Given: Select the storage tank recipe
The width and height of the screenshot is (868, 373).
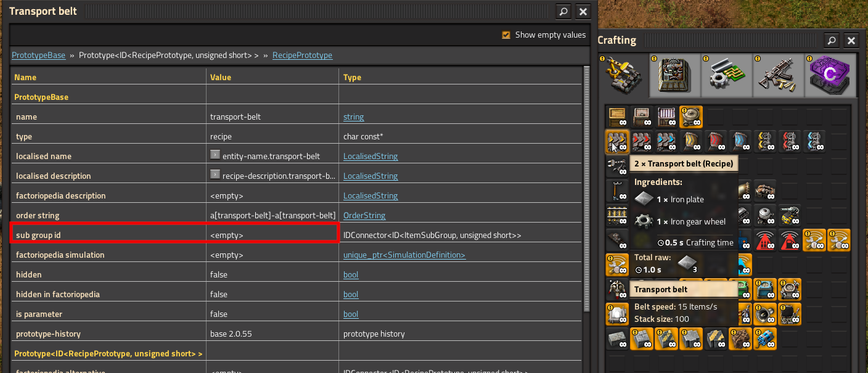Looking at the screenshot, I should point(691,117).
